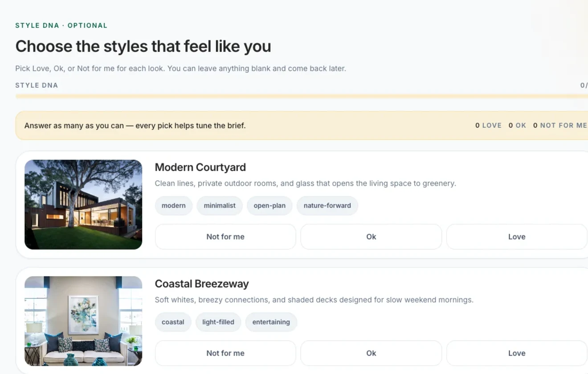Screen dimensions: 588x374
Task: Click the '0 OK' counter
Action: (517, 126)
